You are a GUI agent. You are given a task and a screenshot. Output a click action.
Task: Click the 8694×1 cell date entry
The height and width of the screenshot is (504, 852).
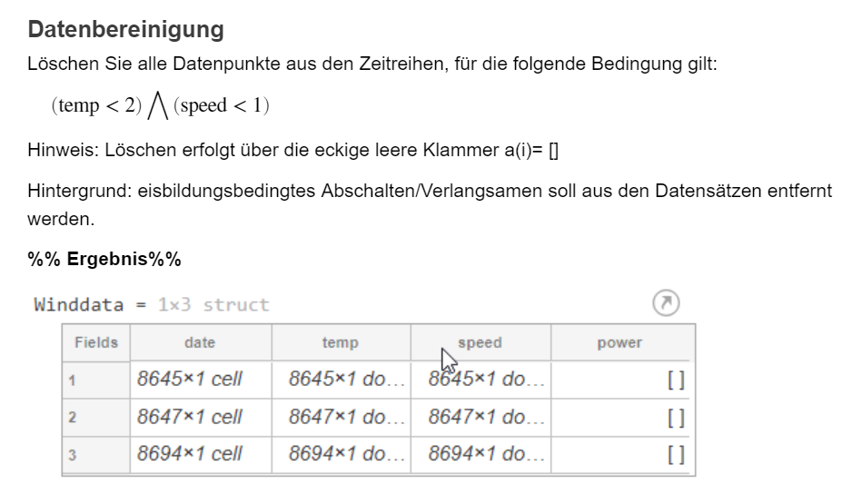pyautogui.click(x=190, y=454)
